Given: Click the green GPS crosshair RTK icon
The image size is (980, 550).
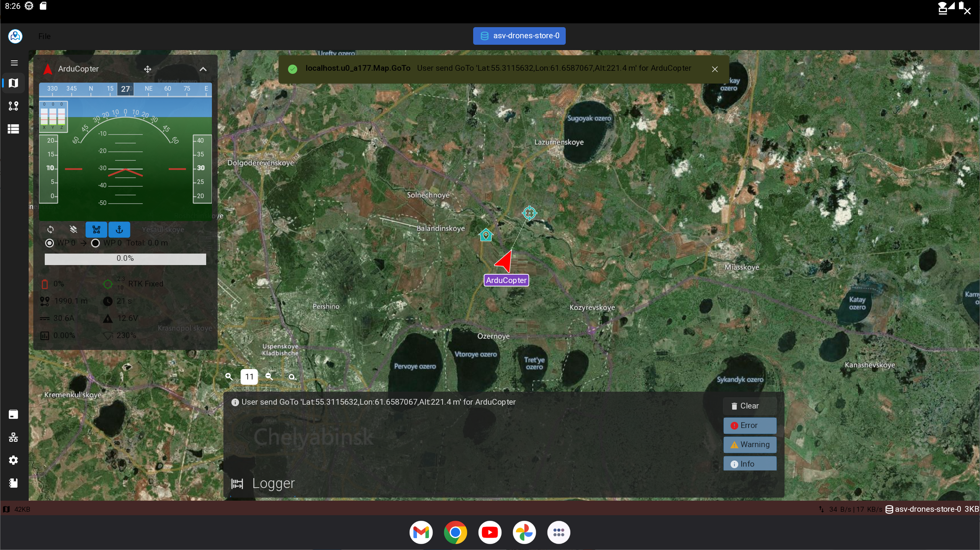Looking at the screenshot, I should pos(108,284).
